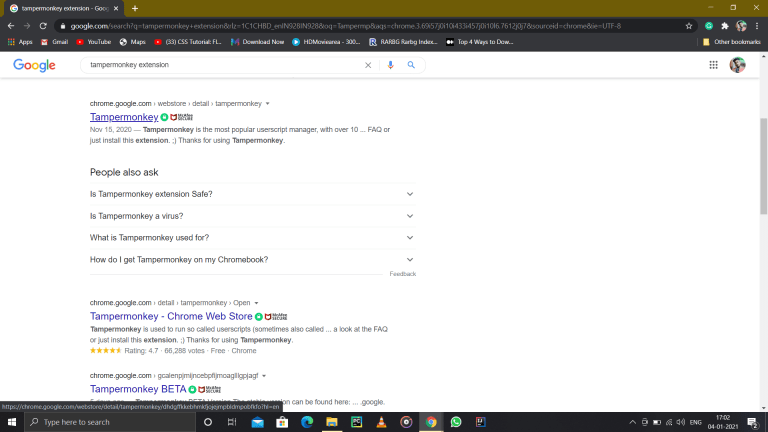
Task: Open the Tampermonkey BETA result
Action: [138, 389]
